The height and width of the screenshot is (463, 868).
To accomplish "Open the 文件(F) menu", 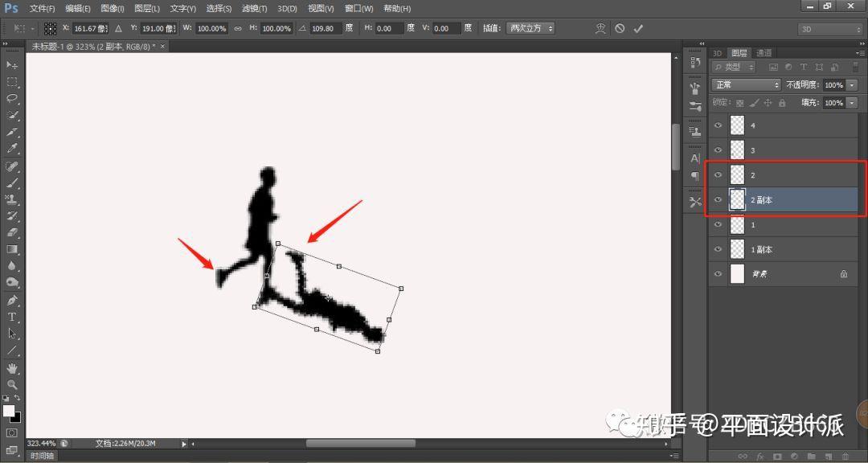I will pos(42,8).
